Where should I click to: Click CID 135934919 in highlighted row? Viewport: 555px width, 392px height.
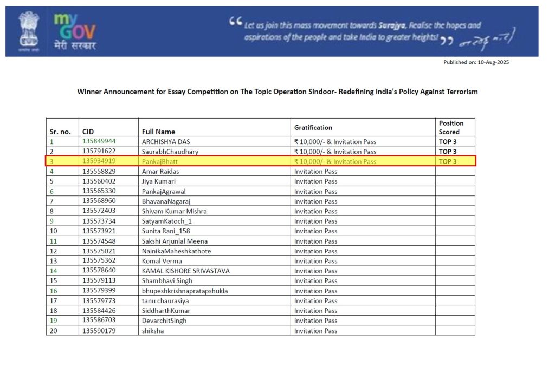(99, 161)
